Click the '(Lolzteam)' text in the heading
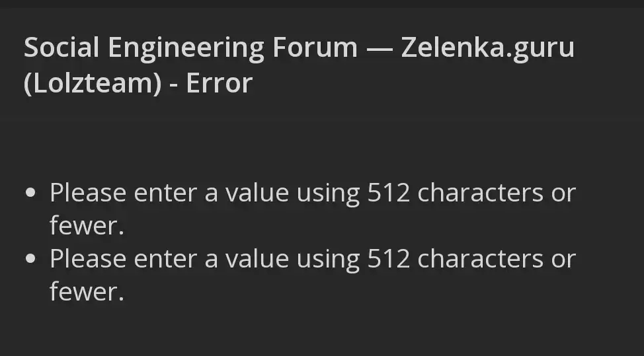 coord(93,84)
